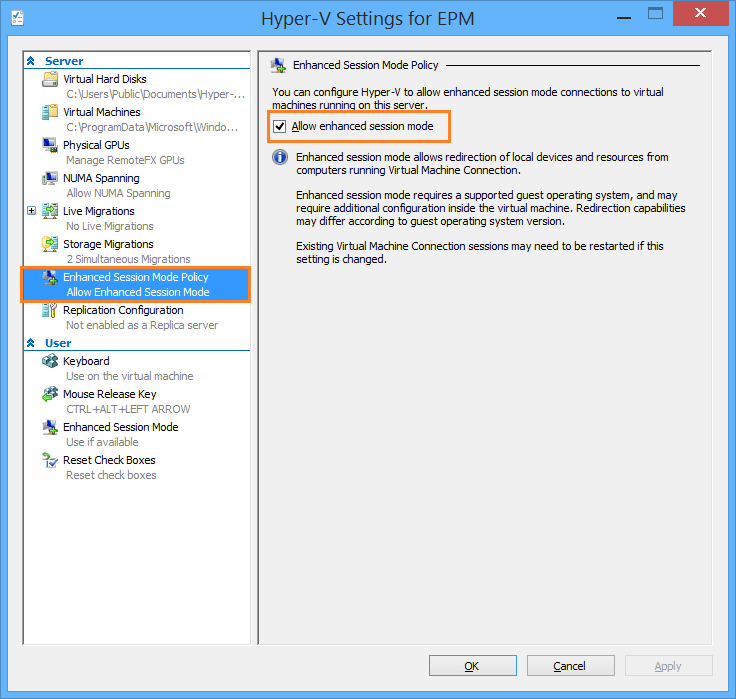The width and height of the screenshot is (736, 699).
Task: Click the Server section header
Action: pos(64,61)
